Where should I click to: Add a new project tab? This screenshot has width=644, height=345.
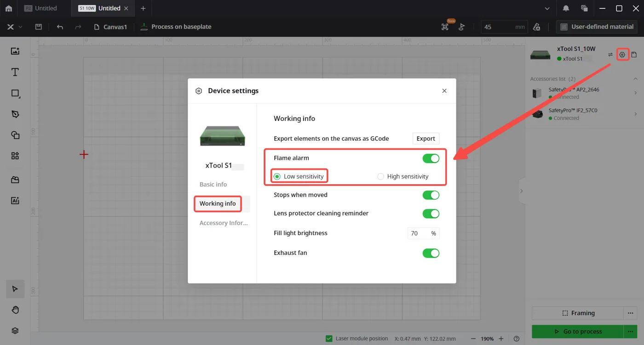click(143, 8)
